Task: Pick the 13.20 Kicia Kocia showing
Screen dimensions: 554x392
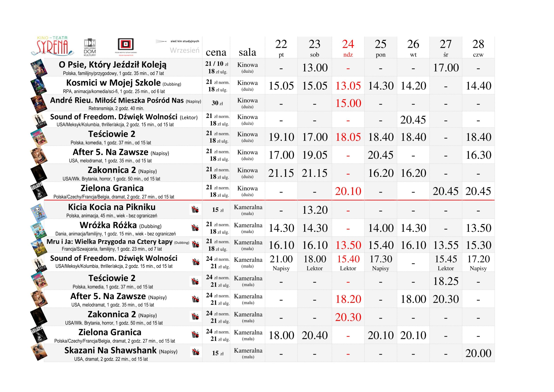Action: click(315, 210)
